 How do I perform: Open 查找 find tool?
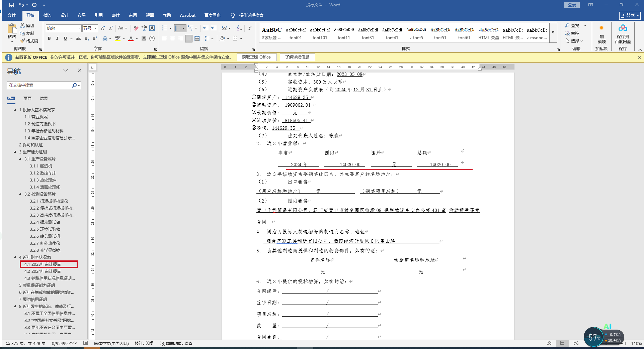[x=572, y=25]
